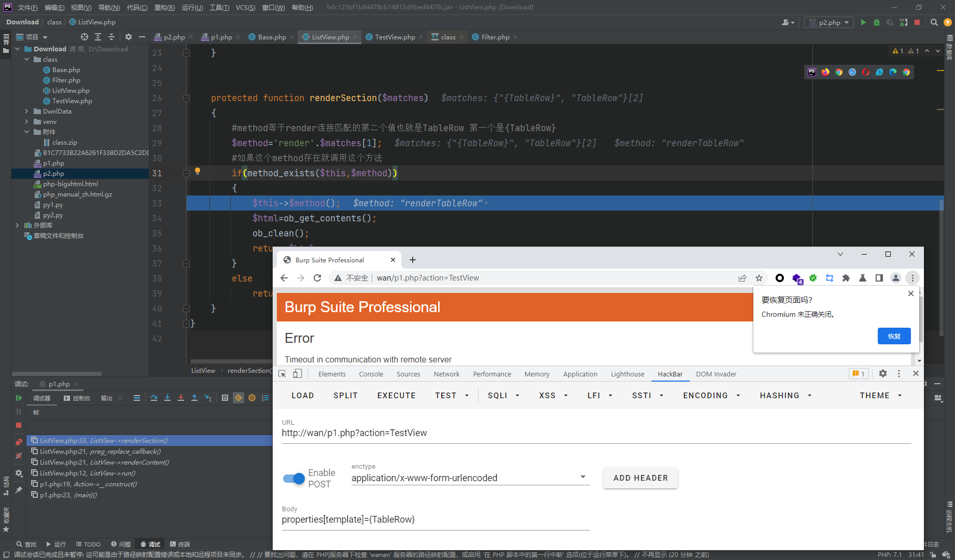This screenshot has height=560, width=955.
Task: Collapse the class folder in project tree
Action: pos(27,60)
